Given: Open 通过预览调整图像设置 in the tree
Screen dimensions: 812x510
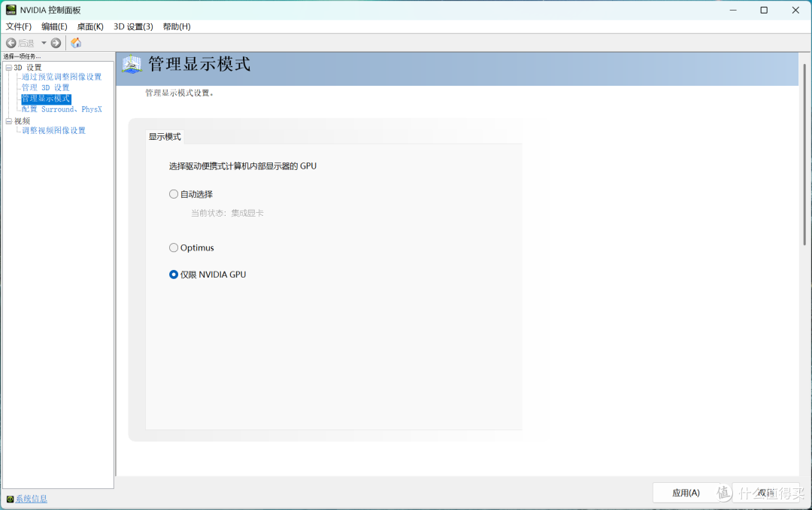Looking at the screenshot, I should 62,77.
